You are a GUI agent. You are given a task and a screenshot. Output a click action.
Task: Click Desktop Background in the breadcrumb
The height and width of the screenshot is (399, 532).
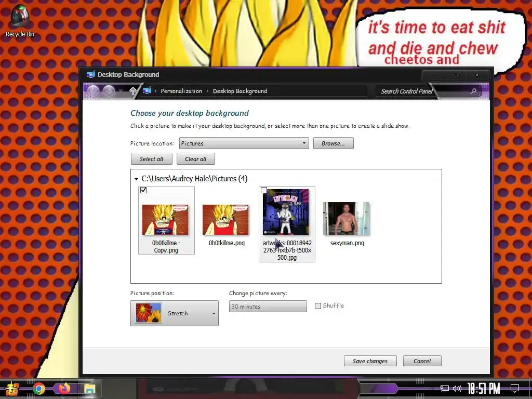240,91
